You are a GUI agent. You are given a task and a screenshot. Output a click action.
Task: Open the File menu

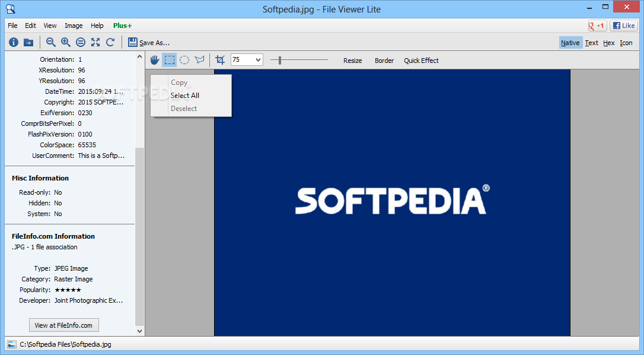(x=12, y=26)
